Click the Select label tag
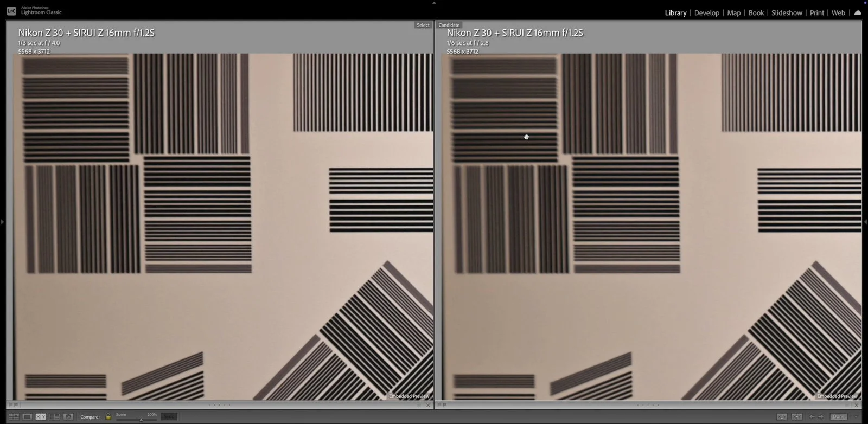 click(423, 25)
